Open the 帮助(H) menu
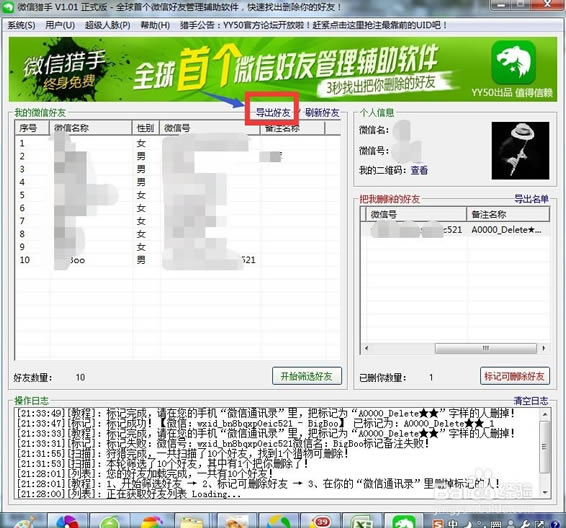Viewport: 566px width, 528px height. point(155,25)
